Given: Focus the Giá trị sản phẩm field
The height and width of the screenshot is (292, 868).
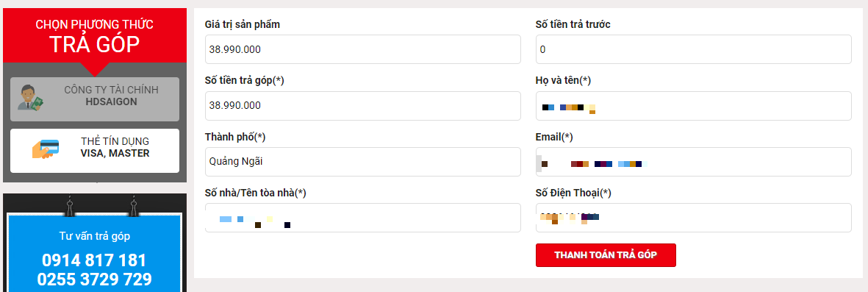Looking at the screenshot, I should click(x=362, y=49).
